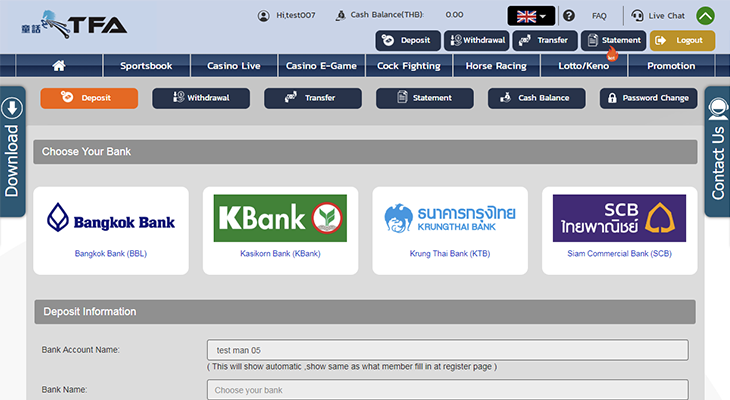Click the Transfer button in top header
This screenshot has width=730, height=400.
pos(545,41)
